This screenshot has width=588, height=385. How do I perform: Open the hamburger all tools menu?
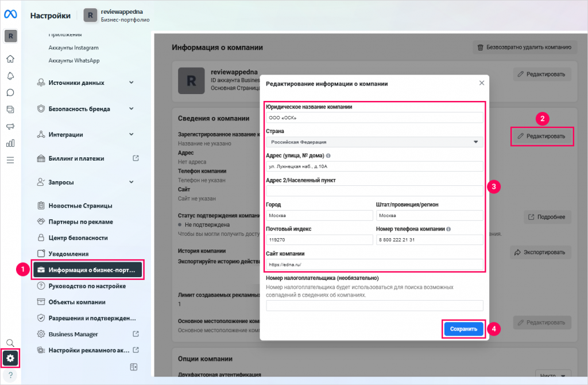pos(10,160)
